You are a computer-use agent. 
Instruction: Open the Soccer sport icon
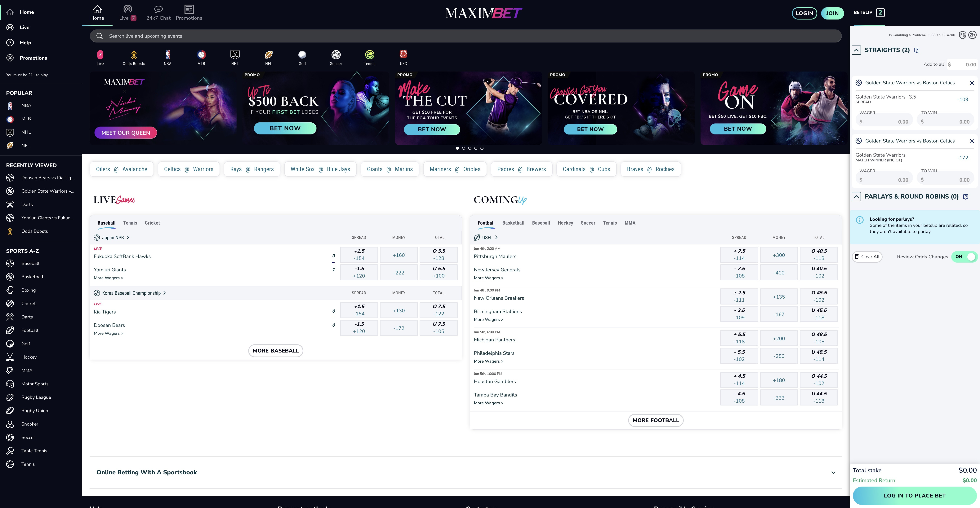336,55
